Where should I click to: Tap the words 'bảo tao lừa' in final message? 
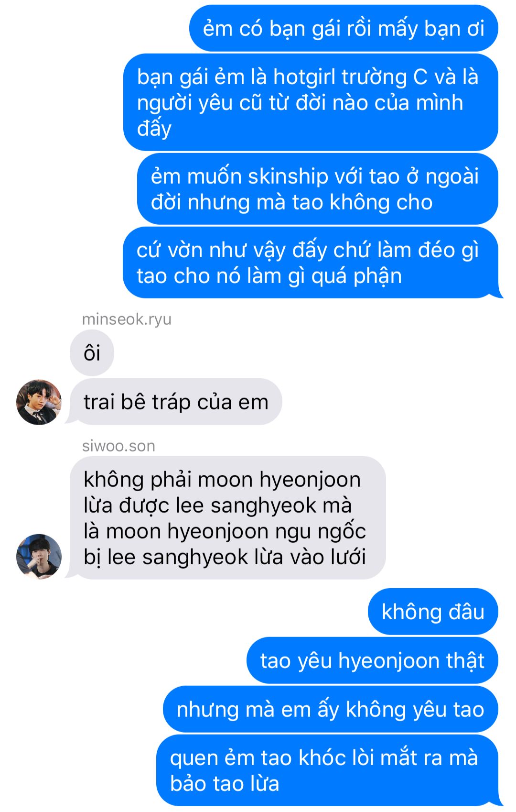(x=225, y=783)
